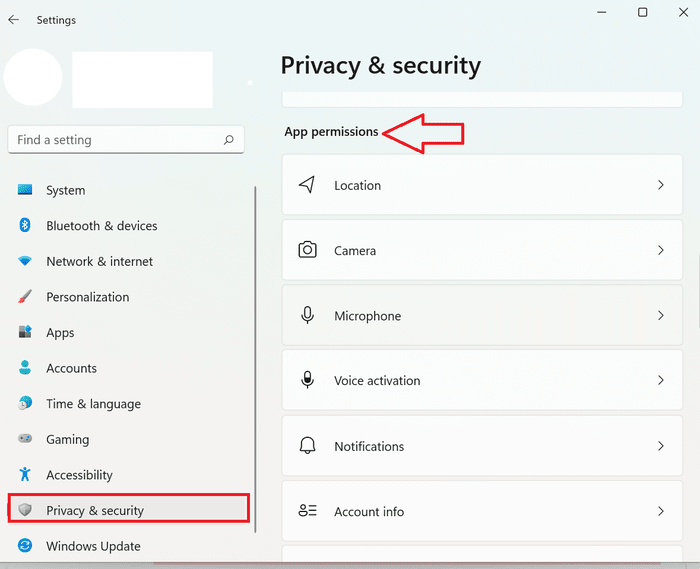Click the Location arrow icon
This screenshot has width=700, height=569.
click(x=307, y=185)
